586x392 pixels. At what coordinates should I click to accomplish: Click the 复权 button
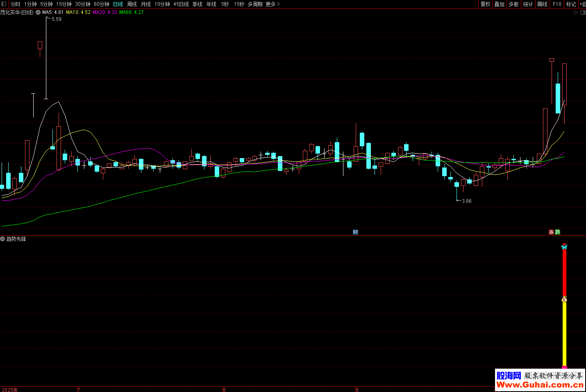[x=485, y=4]
